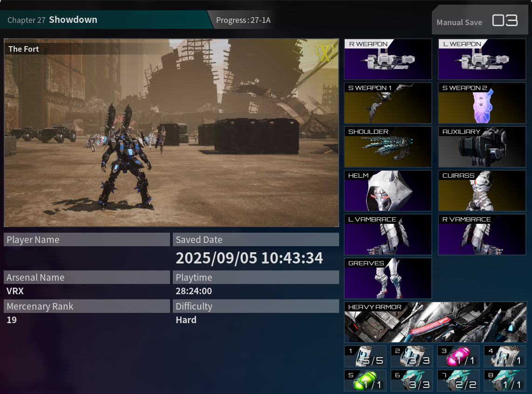Select item slot 6 showing 3/3
Screen dimensions: 532x394
[412, 381]
